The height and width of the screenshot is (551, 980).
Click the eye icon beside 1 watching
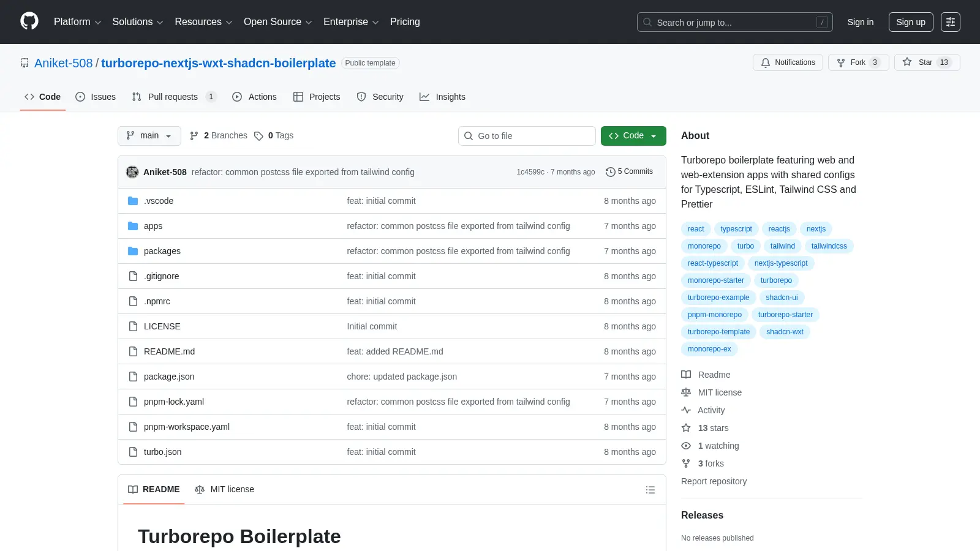(x=686, y=446)
